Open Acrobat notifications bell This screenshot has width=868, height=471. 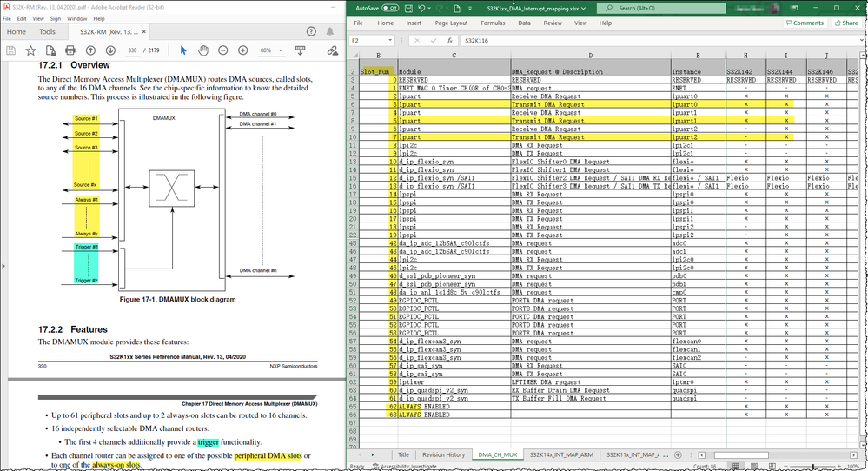click(331, 32)
